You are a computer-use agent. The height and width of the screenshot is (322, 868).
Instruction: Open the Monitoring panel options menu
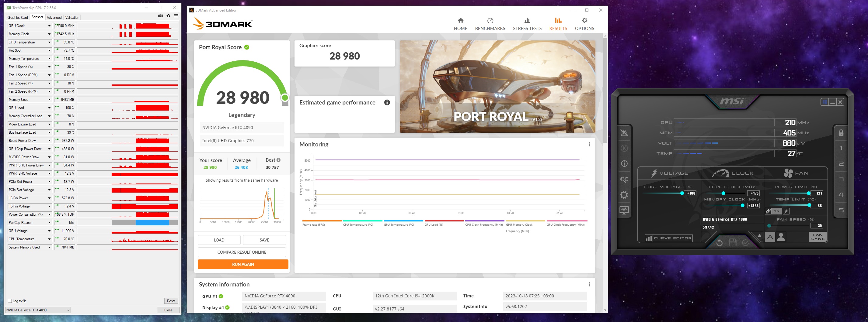click(x=589, y=144)
